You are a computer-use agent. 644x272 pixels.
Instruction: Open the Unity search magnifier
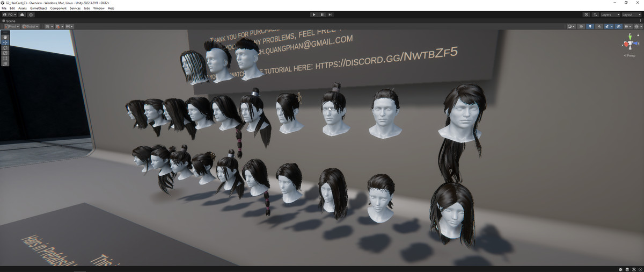tap(595, 15)
